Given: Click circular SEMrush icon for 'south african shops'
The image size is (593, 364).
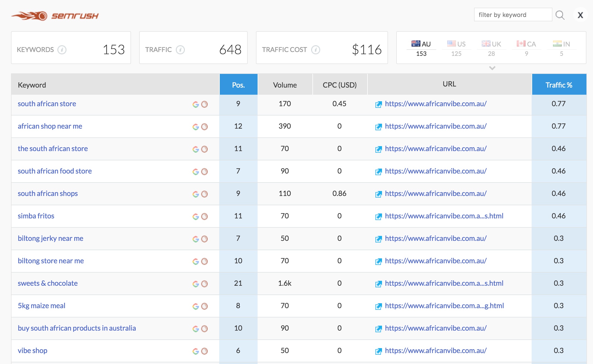Looking at the screenshot, I should click(x=204, y=194).
